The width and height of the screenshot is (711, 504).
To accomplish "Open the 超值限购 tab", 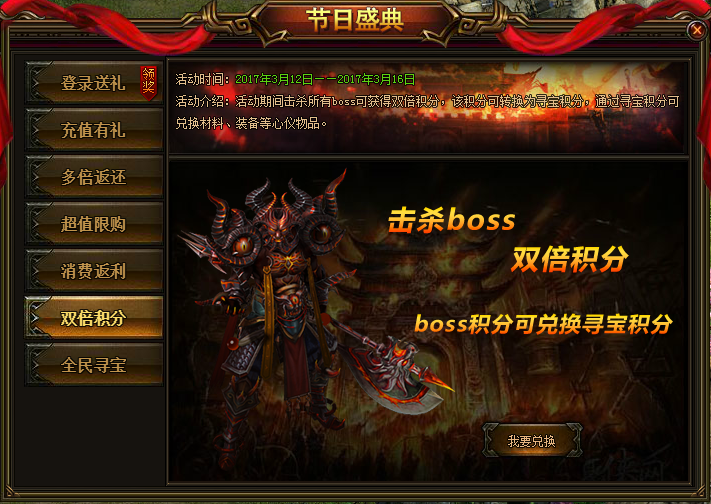I will 94,224.
